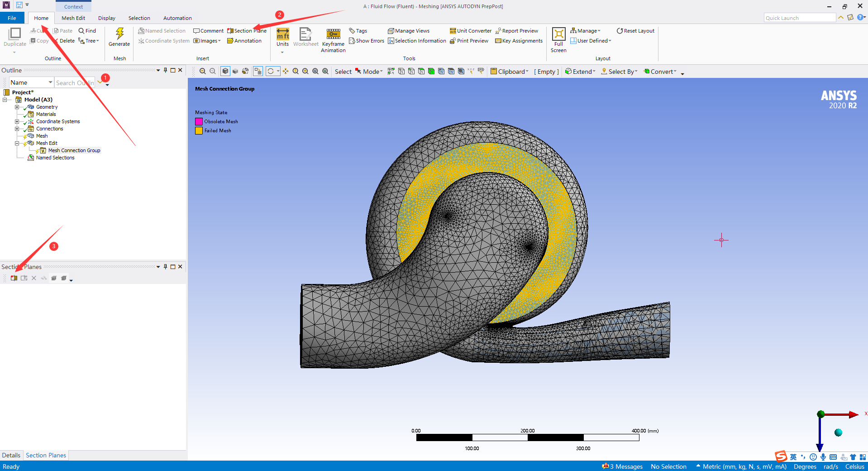
Task: Activate the Generate mesh button
Action: tap(119, 38)
